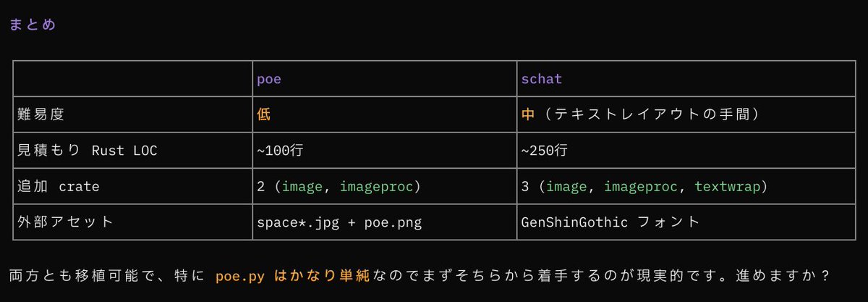868x302 pixels.
Task: Click the space*.jpg + poe.png cell
Action: coord(339,222)
